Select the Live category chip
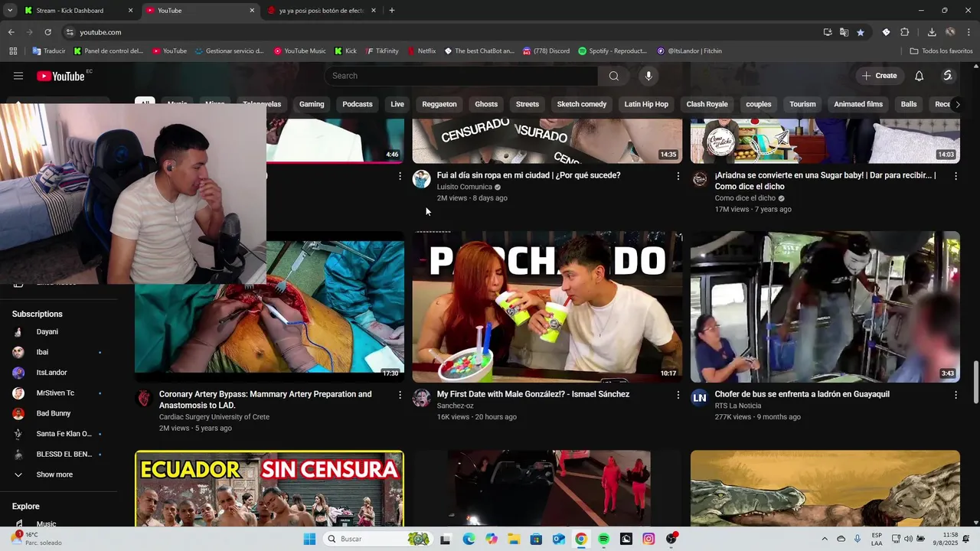Screen dimensions: 980x551 [x=397, y=104]
